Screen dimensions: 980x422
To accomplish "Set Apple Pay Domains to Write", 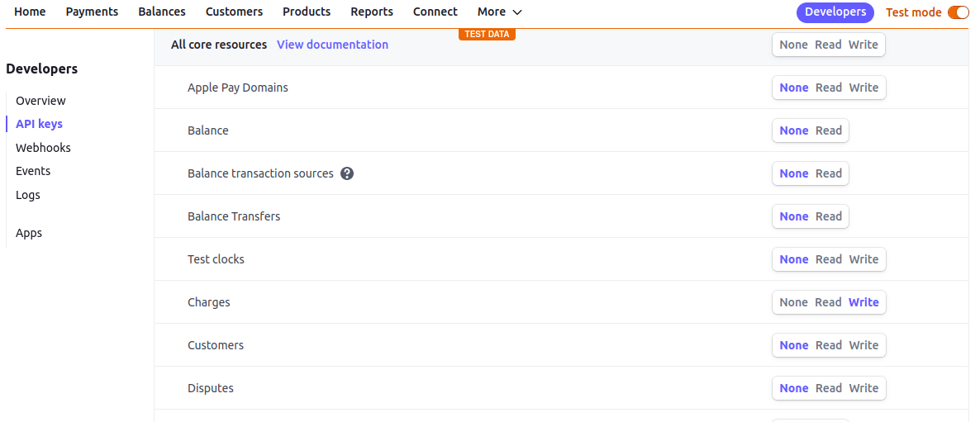I will click(863, 88).
